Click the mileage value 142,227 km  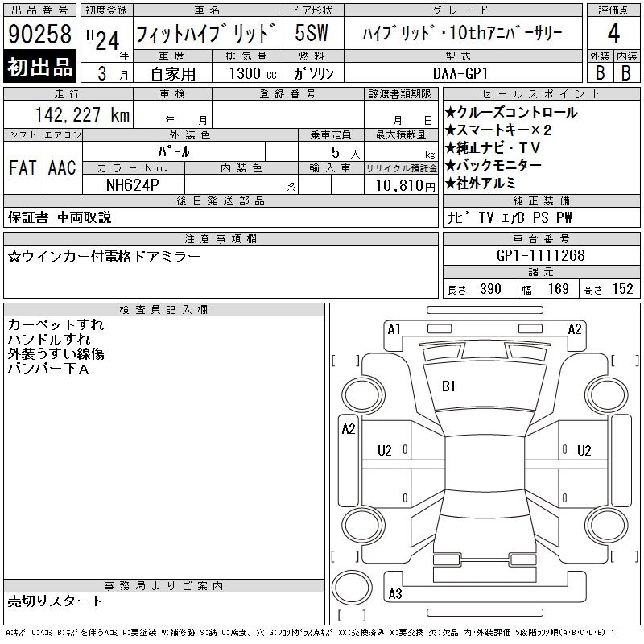coord(81,115)
